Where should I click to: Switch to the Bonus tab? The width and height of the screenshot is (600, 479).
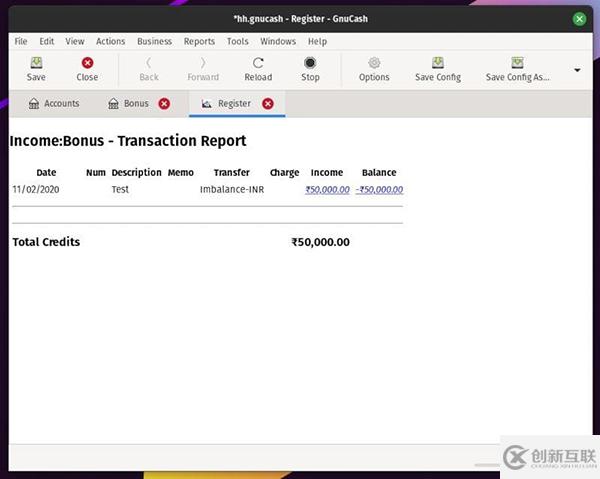pyautogui.click(x=128, y=104)
